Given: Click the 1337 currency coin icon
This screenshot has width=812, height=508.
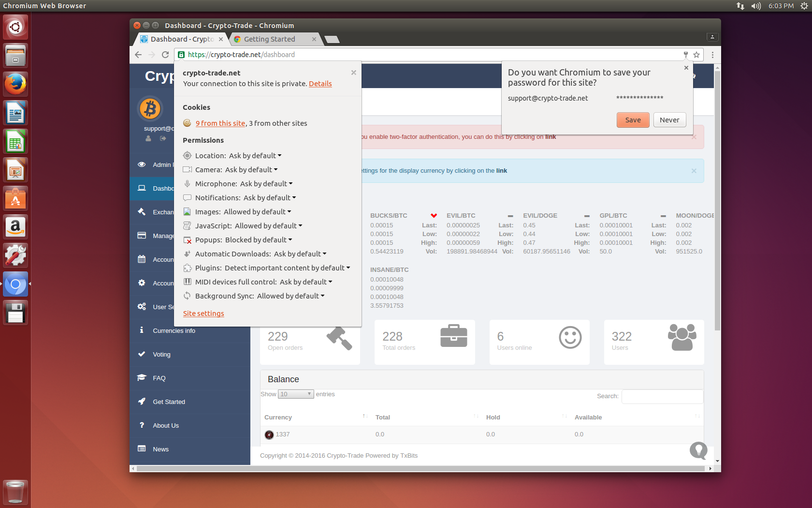Looking at the screenshot, I should pos(269,435).
